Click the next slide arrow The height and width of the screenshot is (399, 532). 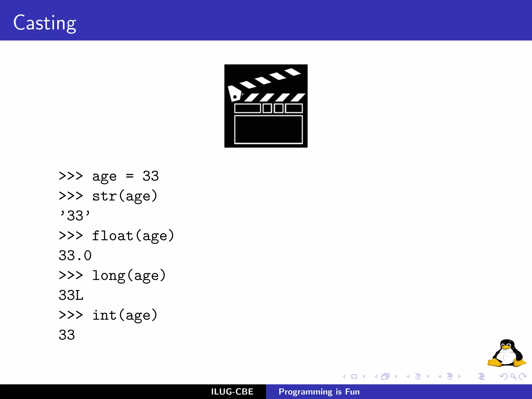click(364, 376)
